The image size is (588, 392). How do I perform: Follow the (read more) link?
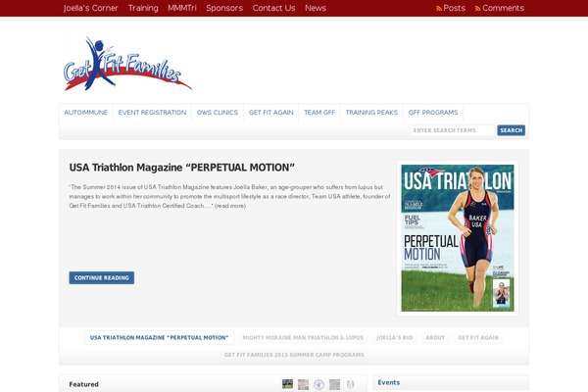pyautogui.click(x=230, y=206)
